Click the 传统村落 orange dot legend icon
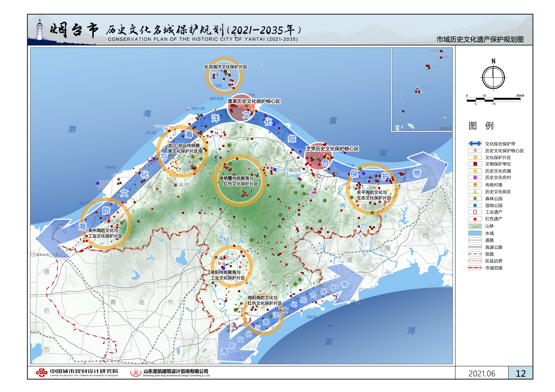Screen dimensions: 555x392 (475, 185)
